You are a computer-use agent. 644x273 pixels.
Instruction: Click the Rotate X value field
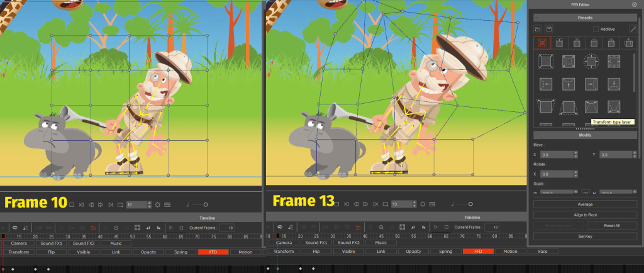pos(557,174)
